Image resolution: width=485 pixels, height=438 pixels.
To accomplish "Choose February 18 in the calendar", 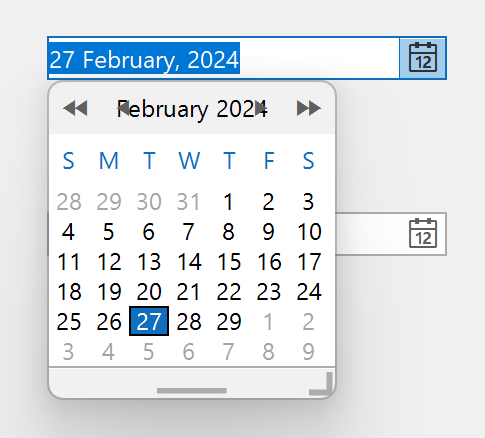I will (69, 292).
